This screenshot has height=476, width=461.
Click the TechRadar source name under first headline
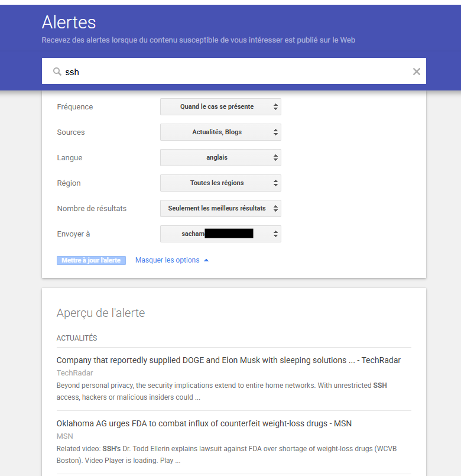pos(74,373)
